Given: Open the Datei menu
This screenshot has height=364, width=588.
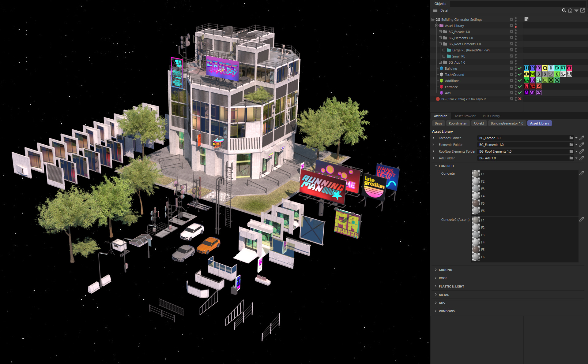Looking at the screenshot, I should [x=444, y=10].
